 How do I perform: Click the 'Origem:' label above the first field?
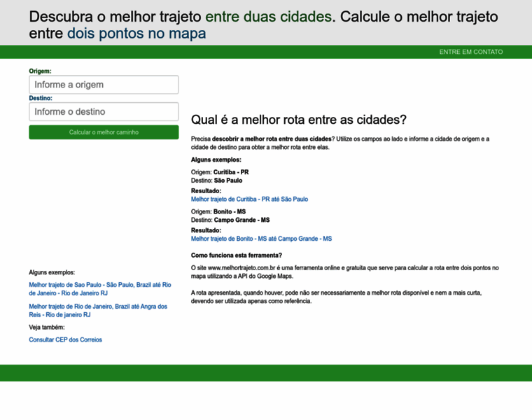point(40,71)
